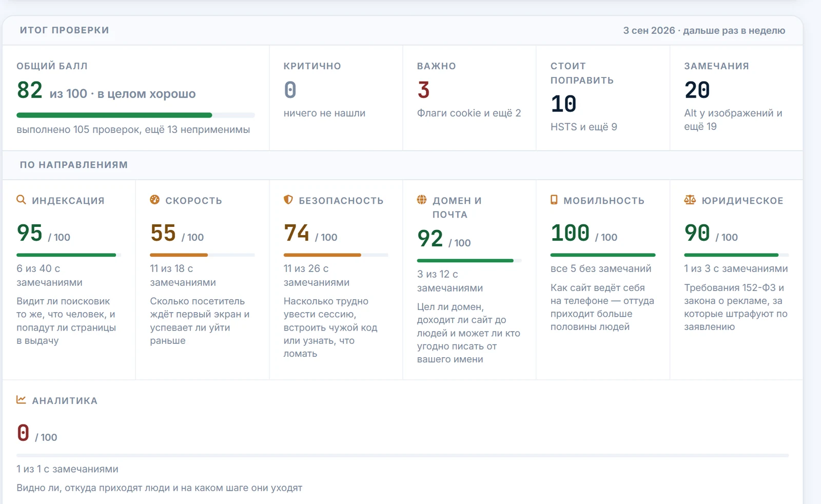Click the text 'Alt у изображений и ещё 19'
This screenshot has width=821, height=504.
tap(733, 120)
